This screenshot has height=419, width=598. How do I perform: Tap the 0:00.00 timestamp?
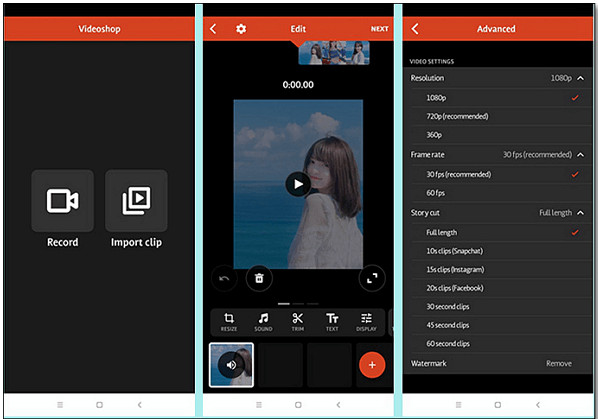[x=298, y=85]
